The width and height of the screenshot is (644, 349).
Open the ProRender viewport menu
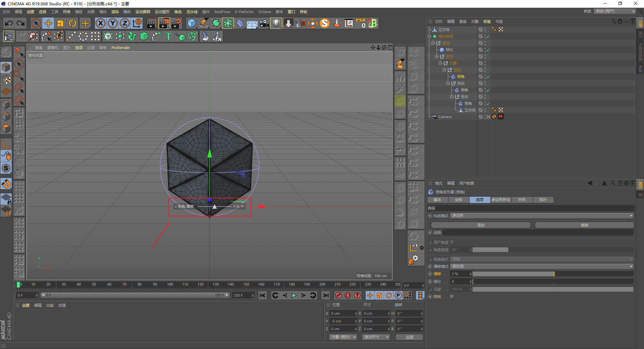120,48
